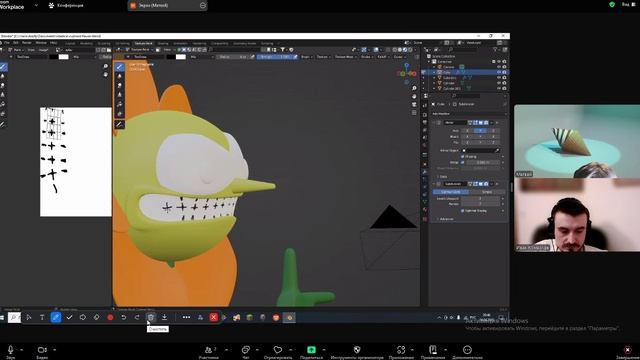
Task: Expand the Advanced section of Subdivision modifier
Action: coord(446,219)
